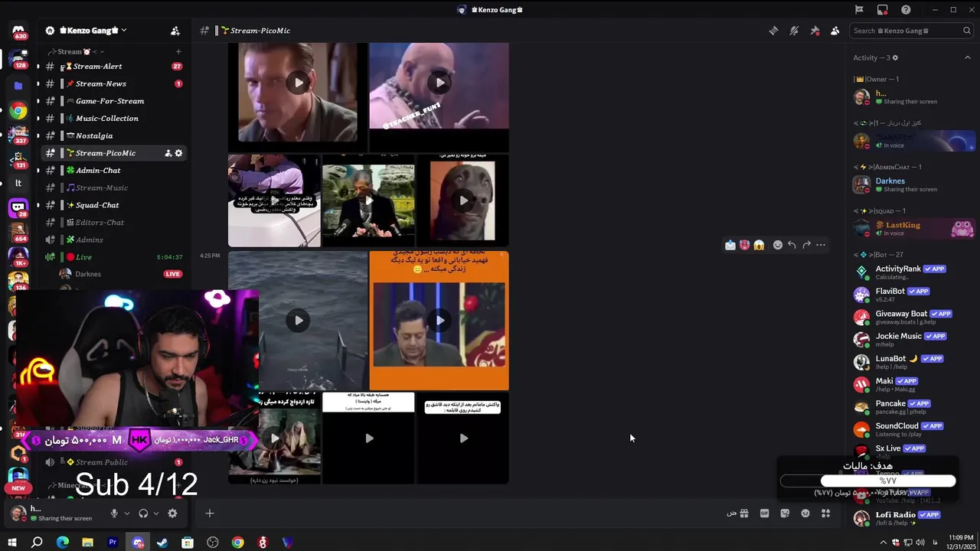Open User Settings gear

[172, 514]
